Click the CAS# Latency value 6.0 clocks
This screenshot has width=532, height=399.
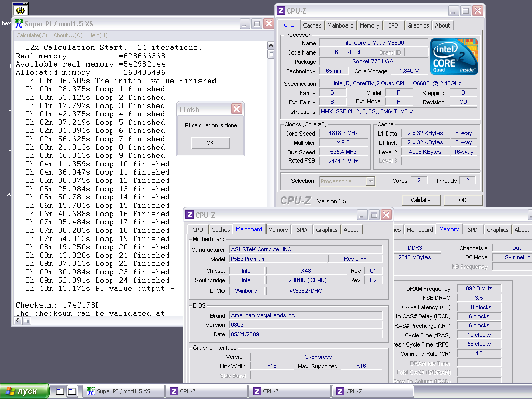click(478, 307)
